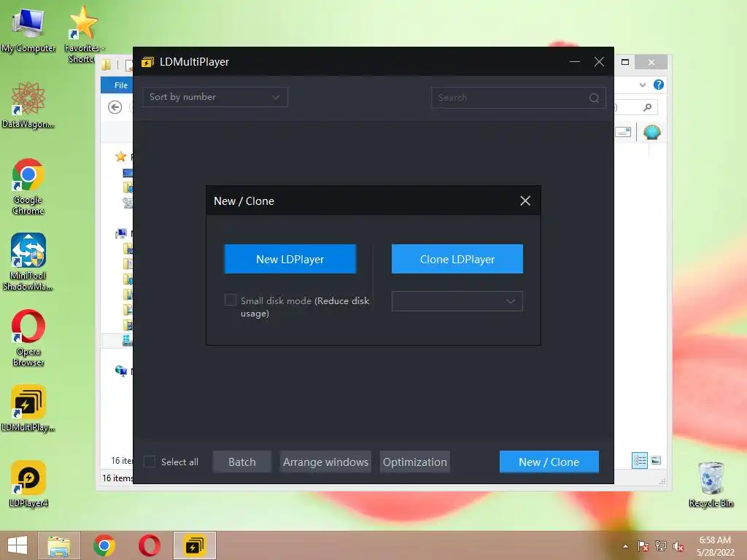Click the back arrow in File Explorer
Viewport: 747px width, 560px height.
pyautogui.click(x=115, y=107)
